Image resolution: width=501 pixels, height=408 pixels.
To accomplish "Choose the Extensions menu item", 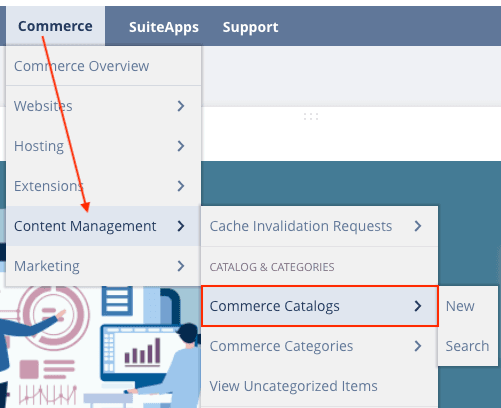I will point(103,186).
